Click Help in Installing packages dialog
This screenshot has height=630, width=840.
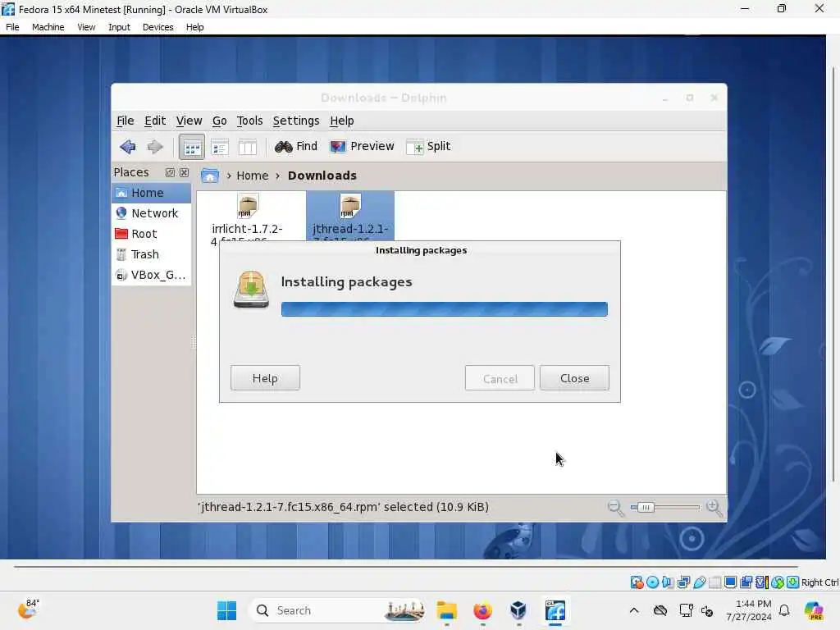coord(265,378)
